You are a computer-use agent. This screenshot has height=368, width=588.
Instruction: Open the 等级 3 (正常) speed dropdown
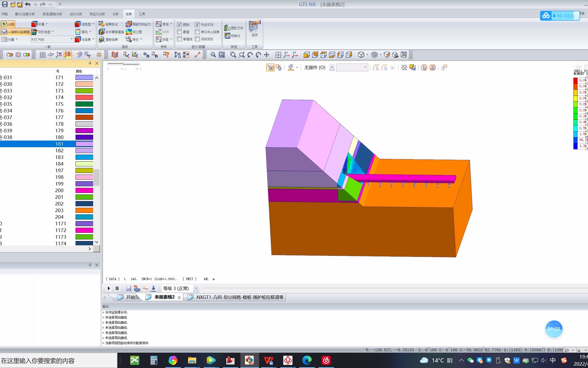point(196,289)
